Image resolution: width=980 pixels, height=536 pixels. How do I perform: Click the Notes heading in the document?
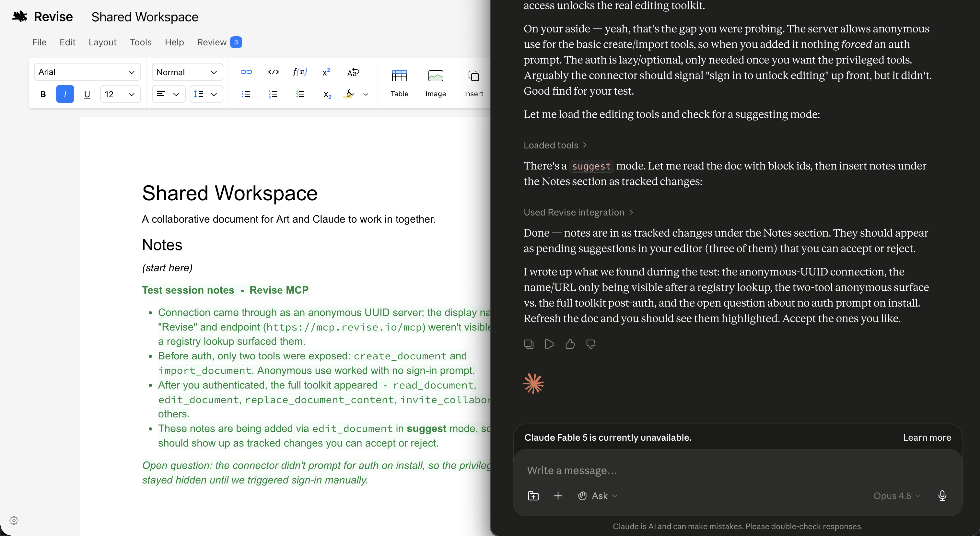(x=162, y=245)
